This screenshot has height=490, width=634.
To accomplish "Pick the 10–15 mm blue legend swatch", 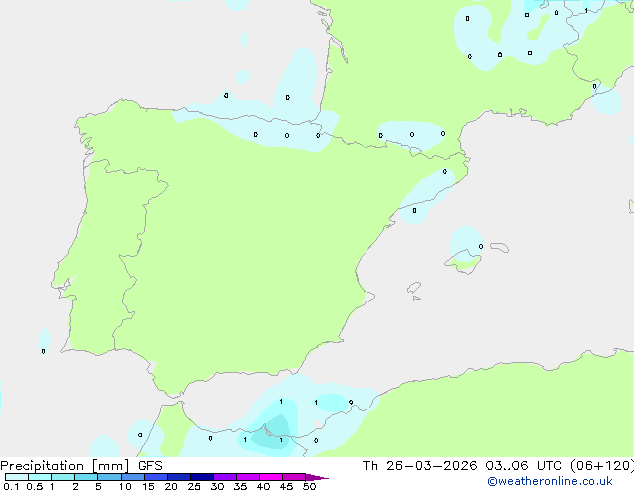I will (132, 477).
